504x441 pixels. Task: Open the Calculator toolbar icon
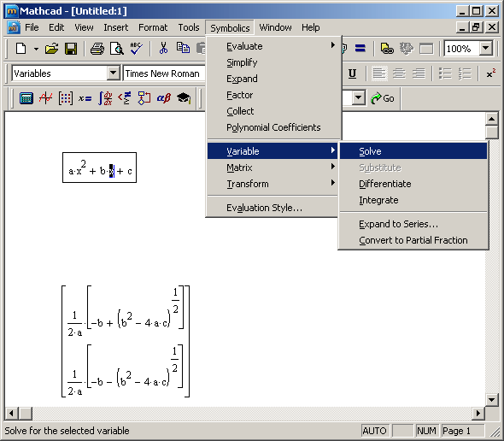pyautogui.click(x=26, y=98)
